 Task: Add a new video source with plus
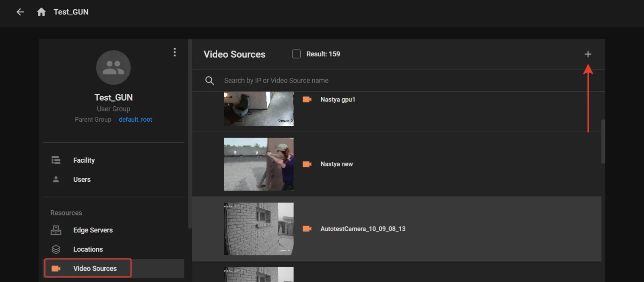[x=588, y=54]
